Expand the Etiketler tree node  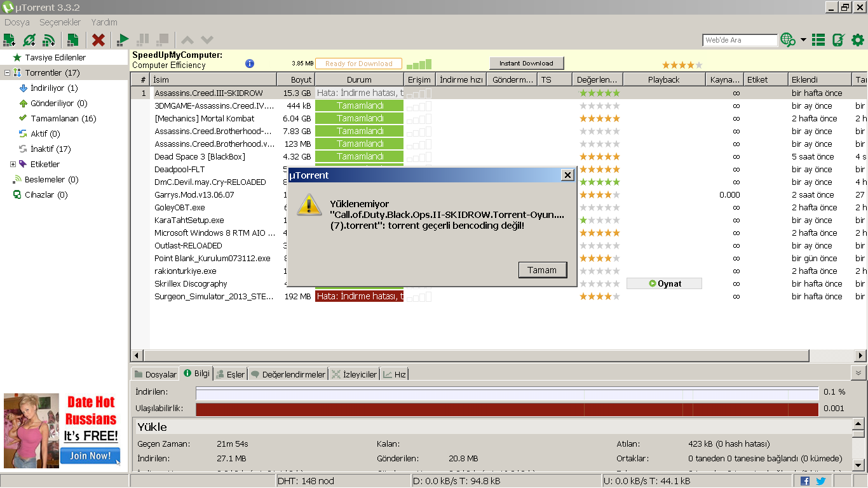[x=13, y=165]
